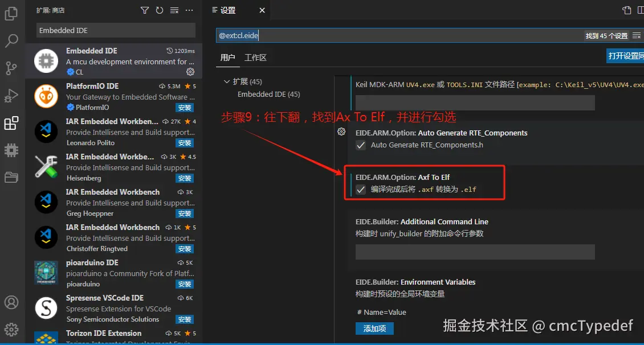Install IAR Embedded Workbench by Leonardo Polito
644x345 pixels.
185,143
